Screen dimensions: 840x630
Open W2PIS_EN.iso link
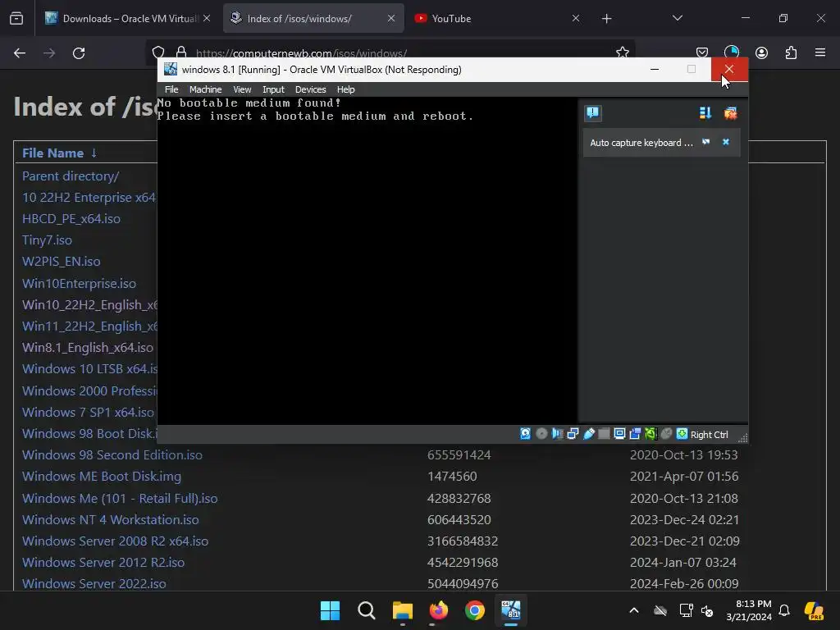[x=61, y=262]
